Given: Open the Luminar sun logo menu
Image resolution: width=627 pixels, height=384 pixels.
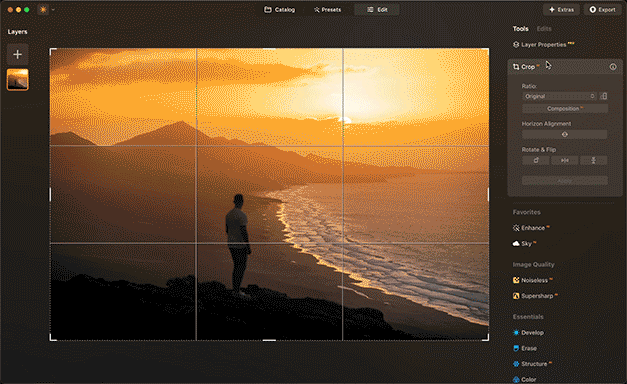Looking at the screenshot, I should [x=43, y=10].
